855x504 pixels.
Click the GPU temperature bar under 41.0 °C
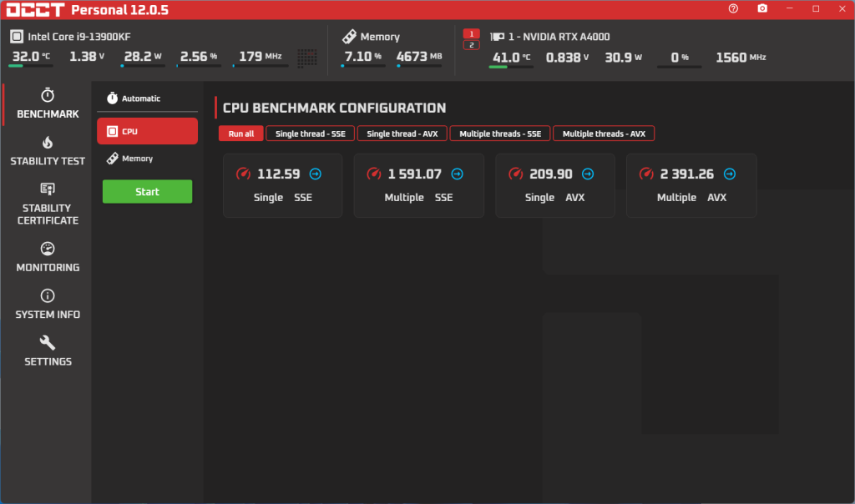pos(511,67)
